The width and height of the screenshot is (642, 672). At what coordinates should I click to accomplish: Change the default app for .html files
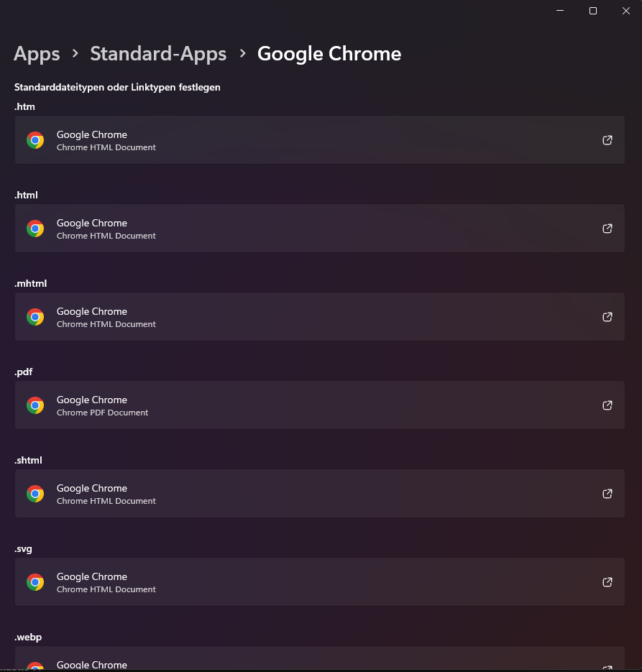[x=319, y=229]
